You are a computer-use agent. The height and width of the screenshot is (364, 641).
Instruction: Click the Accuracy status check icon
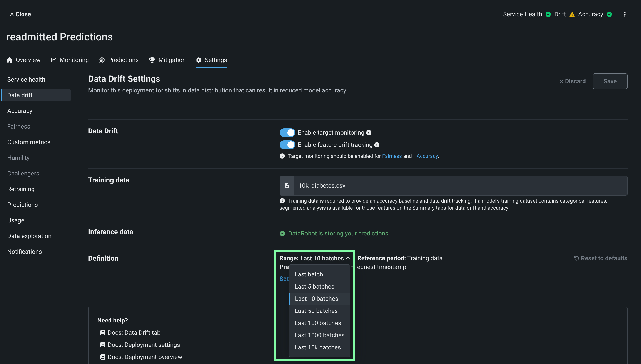(x=609, y=15)
